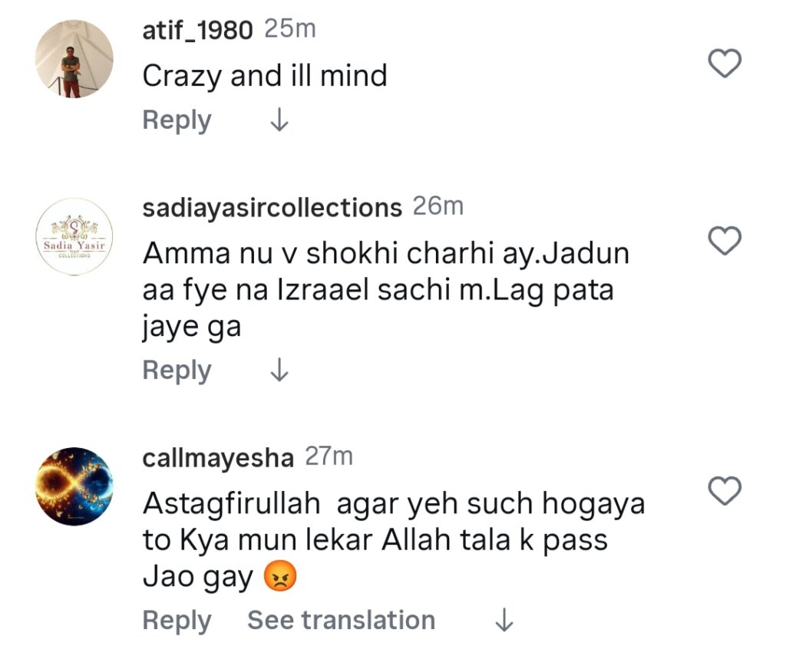Open atif_1980's profile picture
The width and height of the screenshot is (786, 672).
(x=74, y=59)
